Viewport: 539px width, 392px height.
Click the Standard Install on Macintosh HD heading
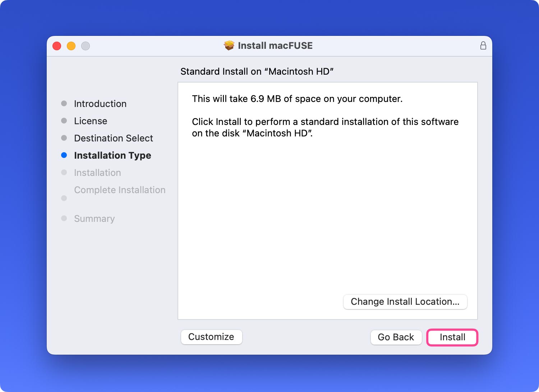pyautogui.click(x=257, y=71)
